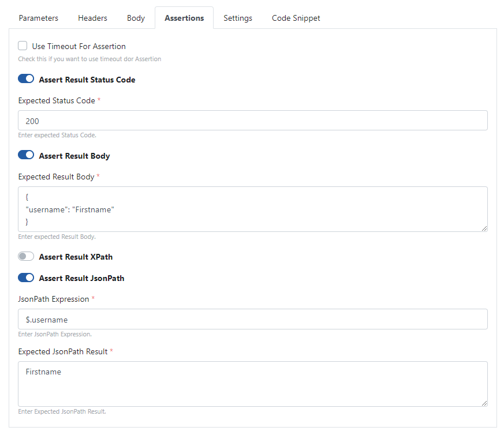Image resolution: width=504 pixels, height=431 pixels.
Task: Click the 'Expected Result Body' field label
Action: pyautogui.click(x=56, y=177)
